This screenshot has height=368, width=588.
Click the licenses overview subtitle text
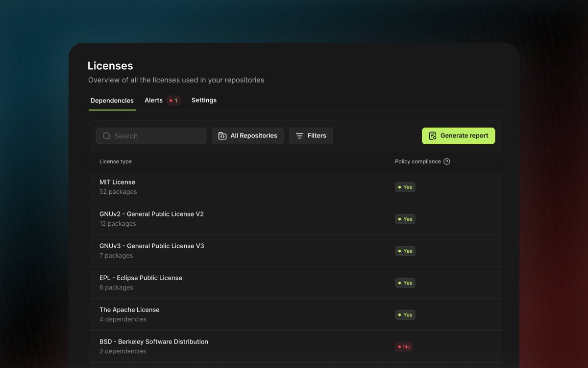point(176,80)
